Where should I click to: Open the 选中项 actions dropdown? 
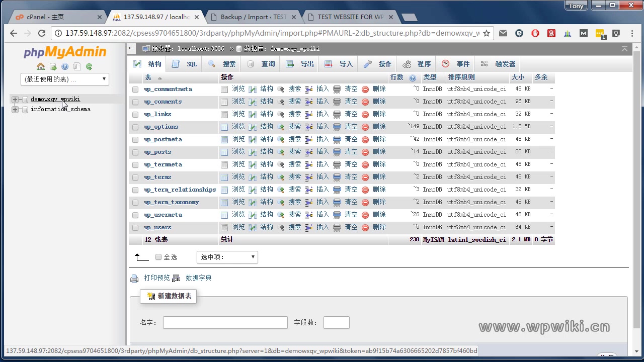point(227,256)
